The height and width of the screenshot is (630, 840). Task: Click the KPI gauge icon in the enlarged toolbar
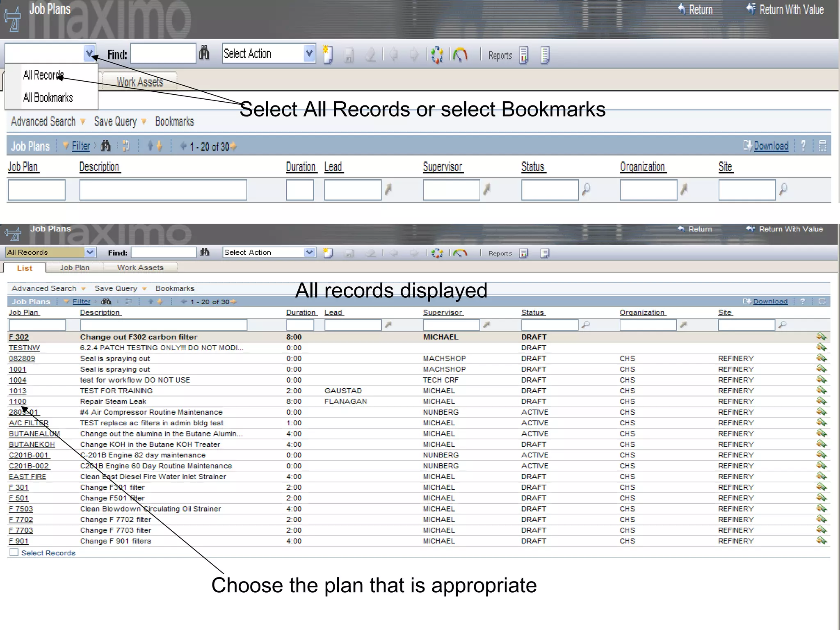tap(460, 55)
